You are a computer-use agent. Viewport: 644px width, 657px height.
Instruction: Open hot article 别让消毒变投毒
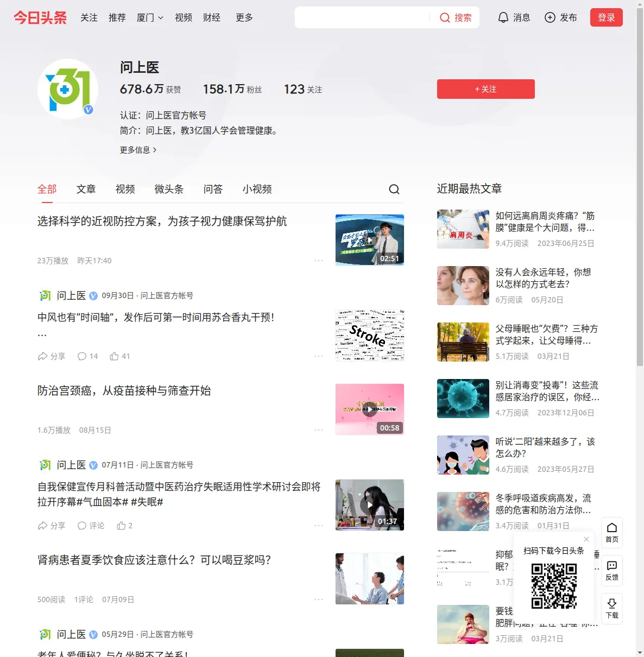(x=547, y=391)
